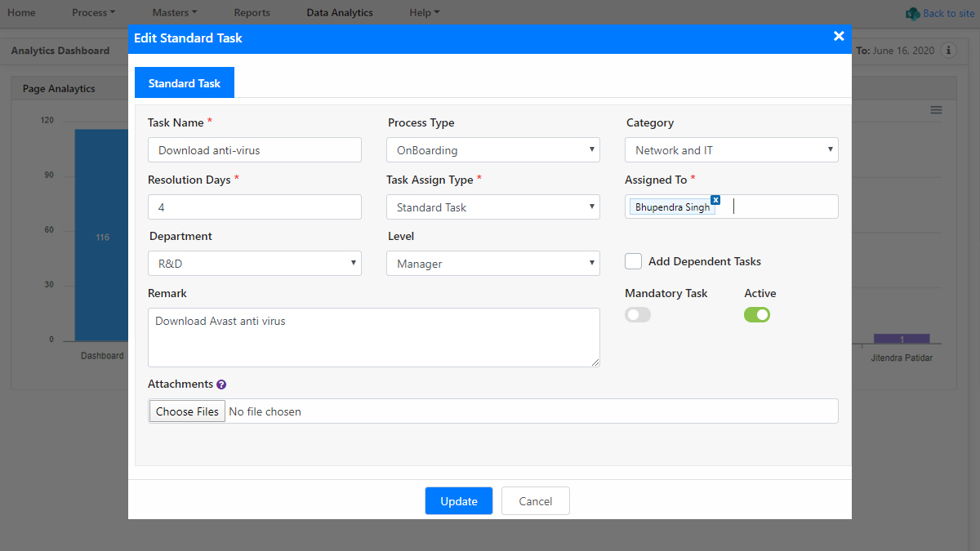Click the Update button
Viewport: 980px width, 551px height.
[458, 500]
